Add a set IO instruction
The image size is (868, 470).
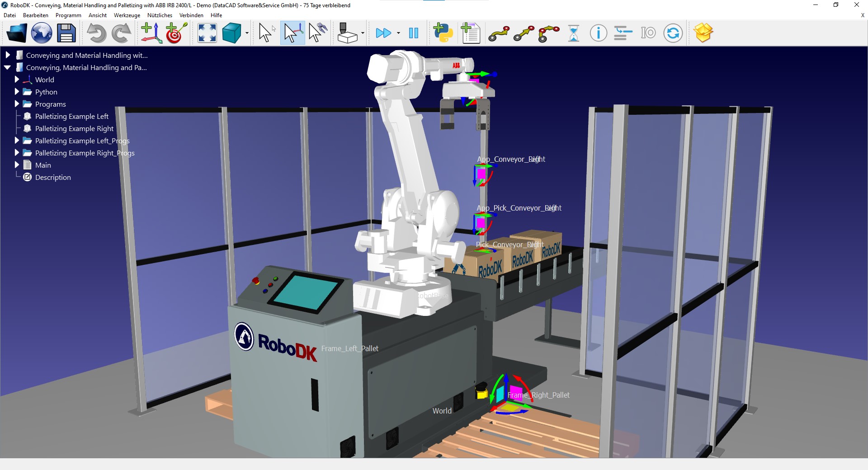point(648,33)
